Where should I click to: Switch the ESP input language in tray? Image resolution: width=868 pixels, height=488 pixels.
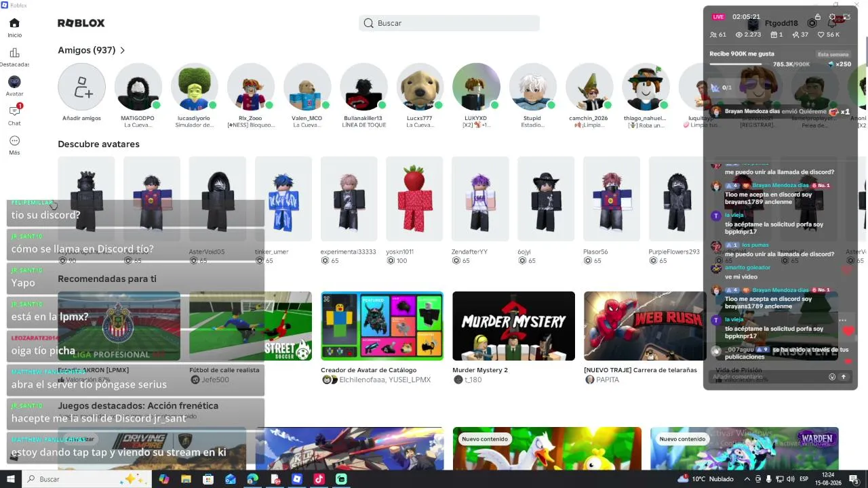804,479
